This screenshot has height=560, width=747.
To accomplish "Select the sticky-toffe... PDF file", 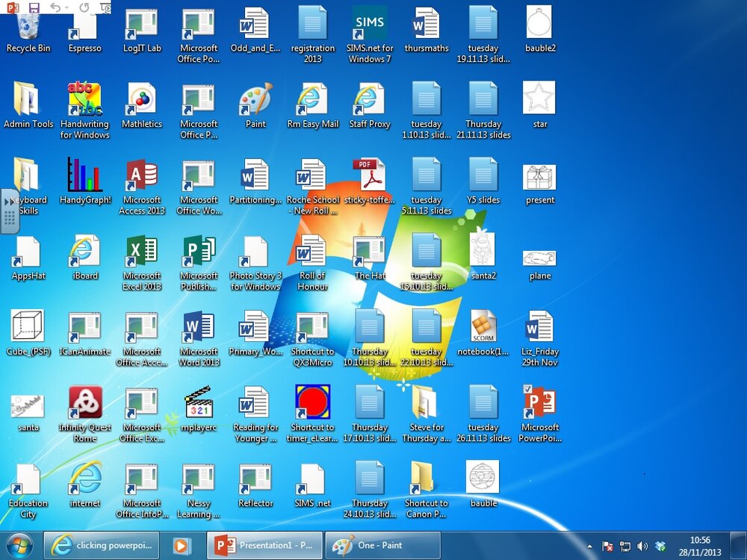I will (369, 174).
